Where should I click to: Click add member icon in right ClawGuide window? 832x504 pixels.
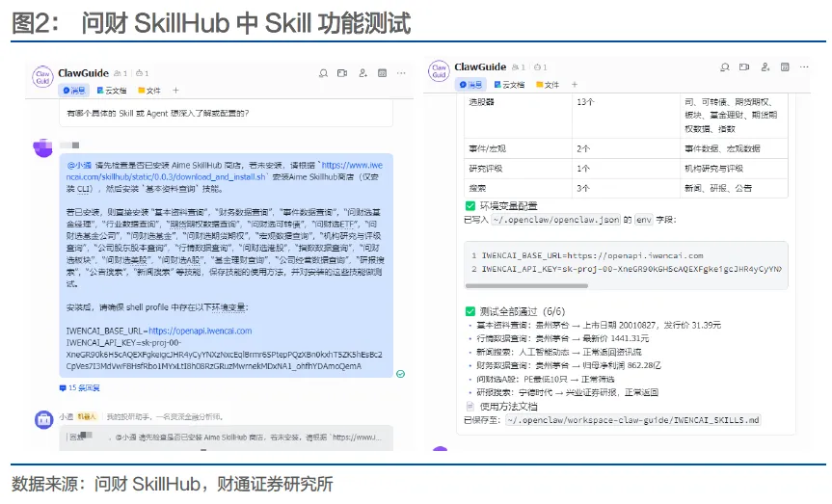pos(765,66)
